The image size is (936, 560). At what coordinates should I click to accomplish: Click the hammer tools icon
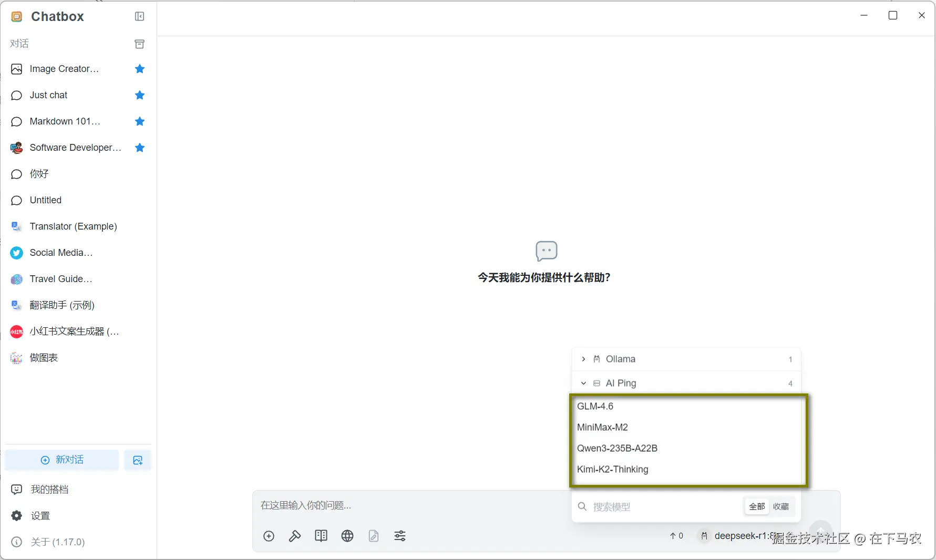[x=295, y=536]
